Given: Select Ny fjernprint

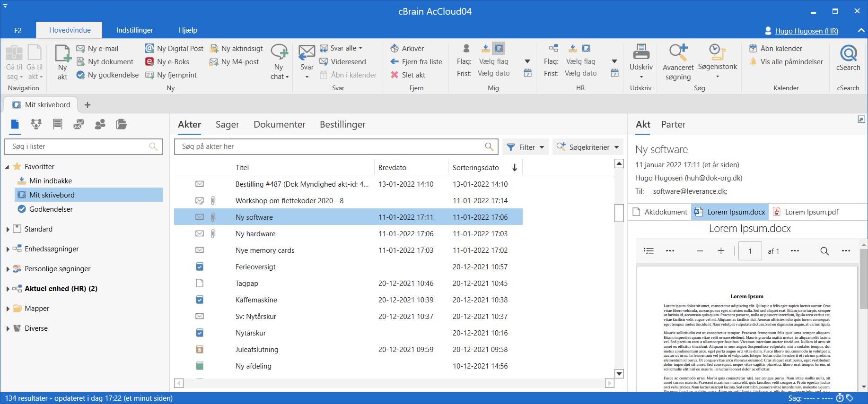Looking at the screenshot, I should 171,75.
